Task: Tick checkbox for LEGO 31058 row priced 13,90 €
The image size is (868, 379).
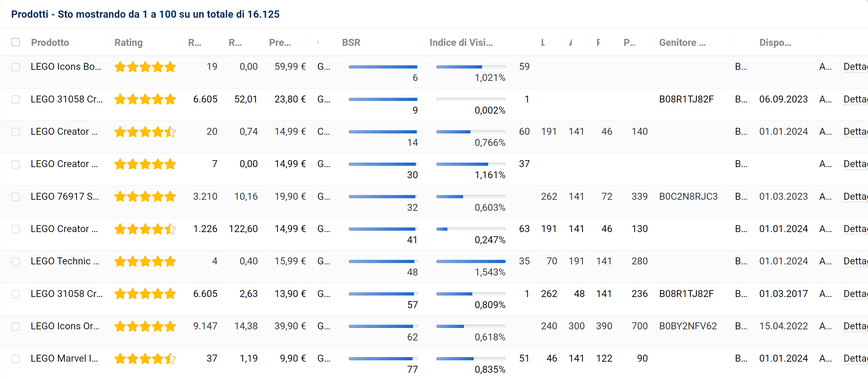Action: [16, 294]
